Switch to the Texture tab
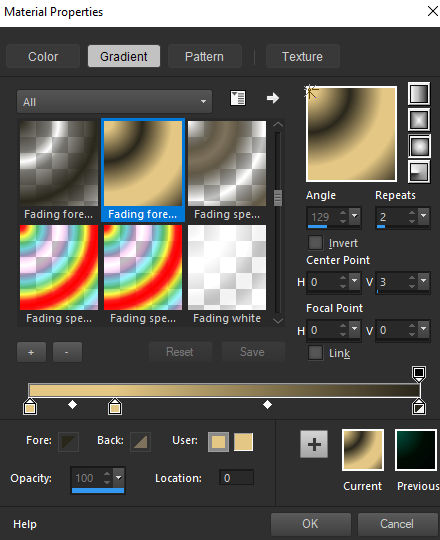Screen dimensions: 440x540 302,56
